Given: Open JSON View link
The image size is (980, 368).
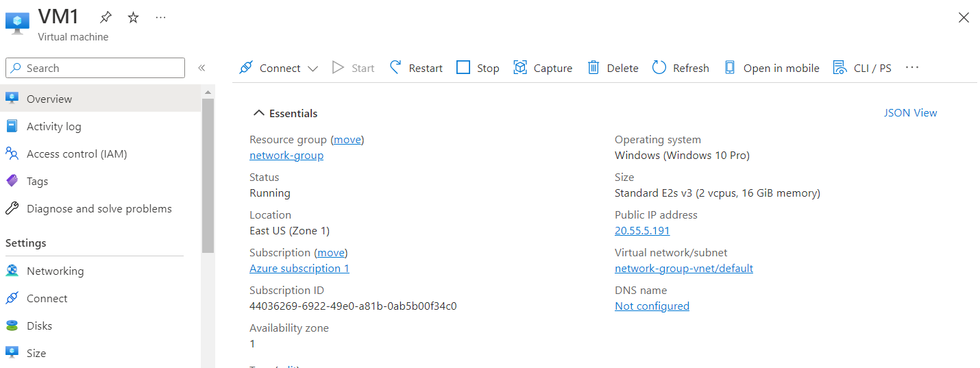Looking at the screenshot, I should point(910,112).
